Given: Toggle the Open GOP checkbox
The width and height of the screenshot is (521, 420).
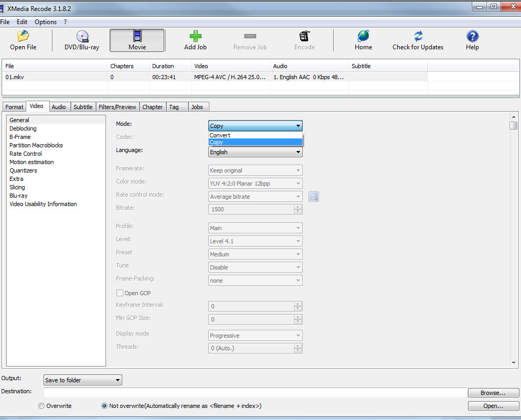Looking at the screenshot, I should point(120,293).
